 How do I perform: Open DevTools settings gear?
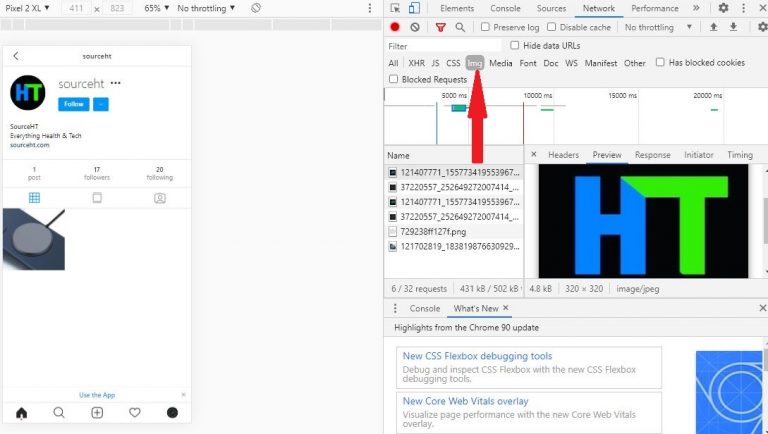pyautogui.click(x=723, y=8)
